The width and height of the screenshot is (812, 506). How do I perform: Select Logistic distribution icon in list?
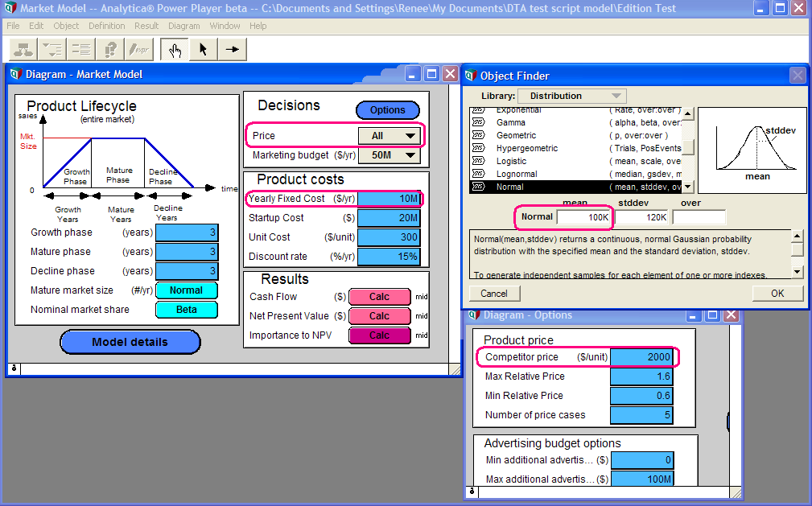point(479,161)
